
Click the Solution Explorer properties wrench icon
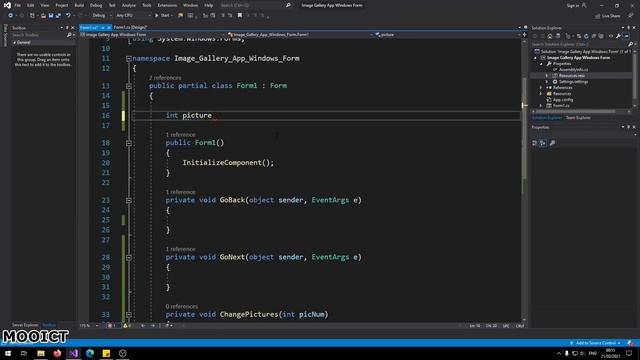(618, 36)
